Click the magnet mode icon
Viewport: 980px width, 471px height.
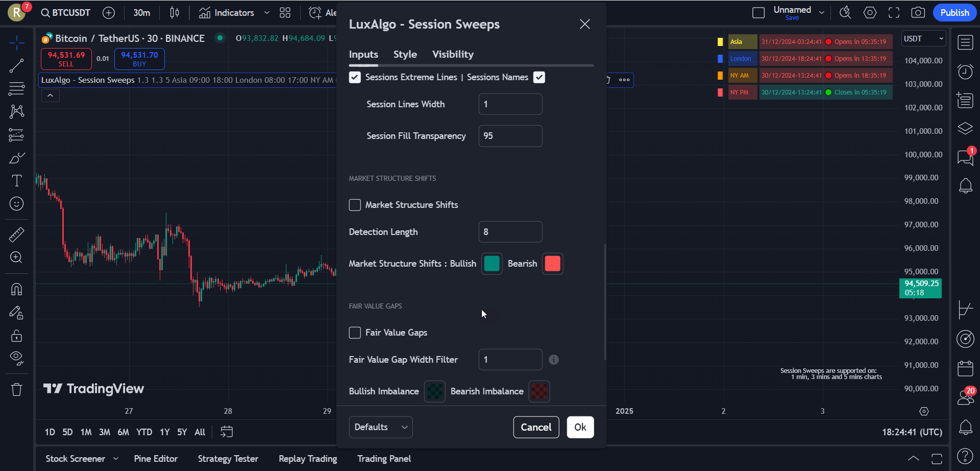click(16, 289)
